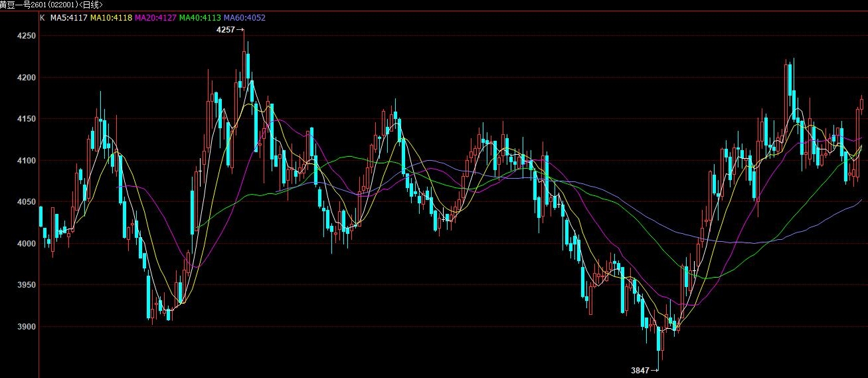
Task: Click the magenta MA20:4127 legend label
Action: pos(155,17)
